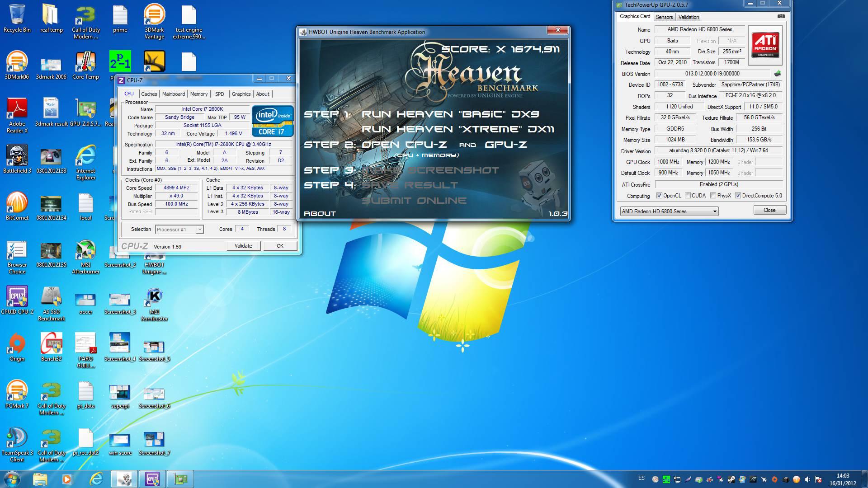Screen dimensions: 868x488
Task: Switch to the Mainboard tab in CPU-Z
Action: [174, 94]
